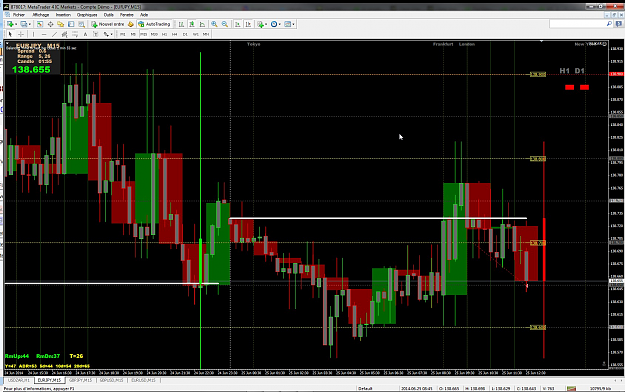Expand the Periods dropdown arrow
Viewport: 625px width, 392px height.
pos(279,24)
